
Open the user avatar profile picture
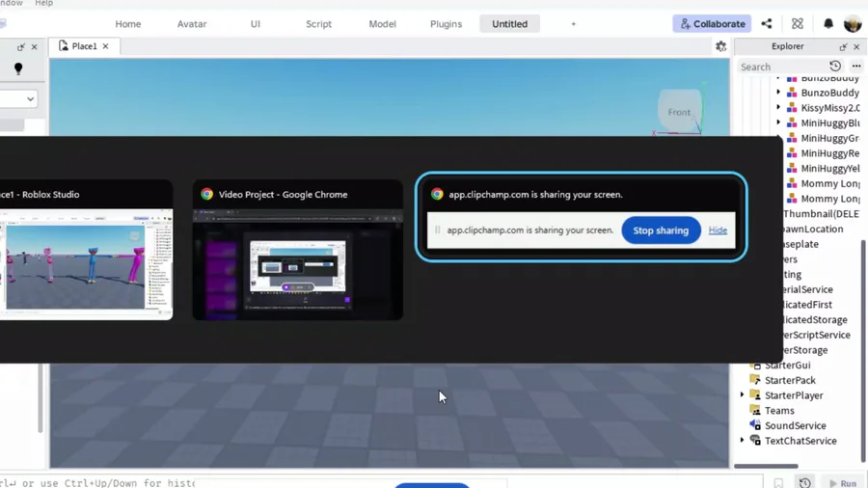(853, 24)
